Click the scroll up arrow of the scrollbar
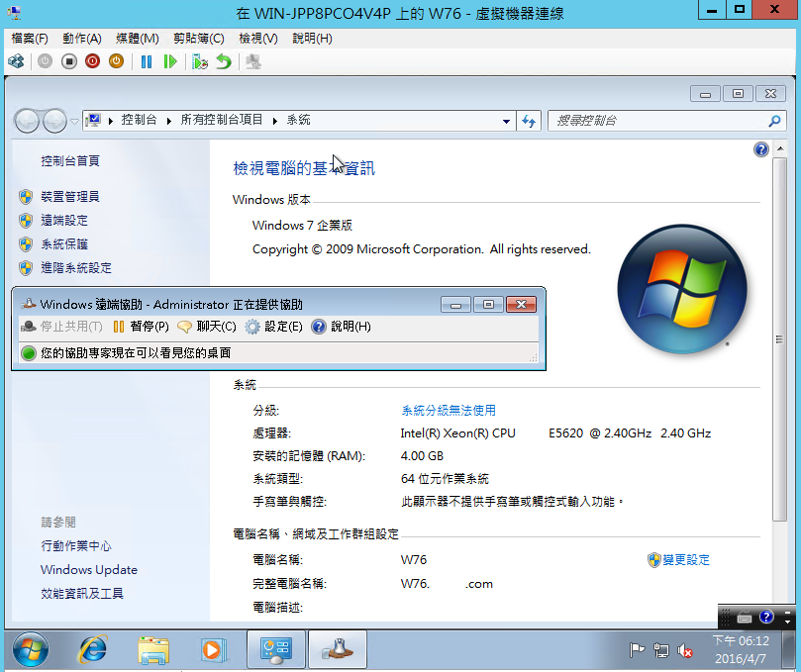This screenshot has height=672, width=801. point(779,149)
